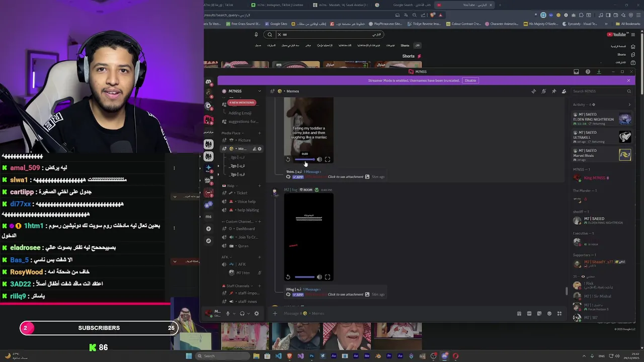
Task: Open Discord help question-mark icon
Action: pyautogui.click(x=588, y=72)
